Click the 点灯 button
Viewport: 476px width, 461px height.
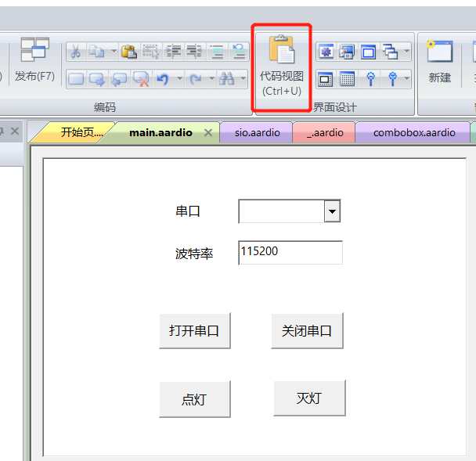(x=195, y=399)
